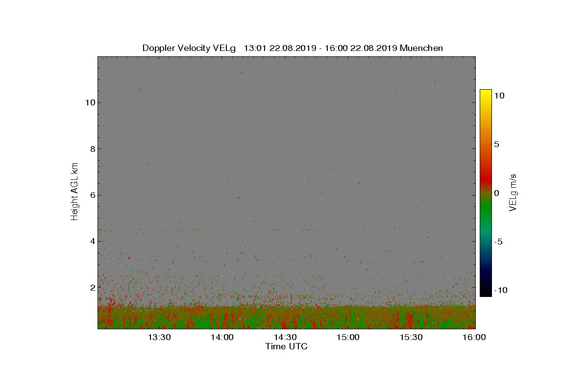Click the 14:00 time tick label
588x392 pixels.
(x=222, y=337)
